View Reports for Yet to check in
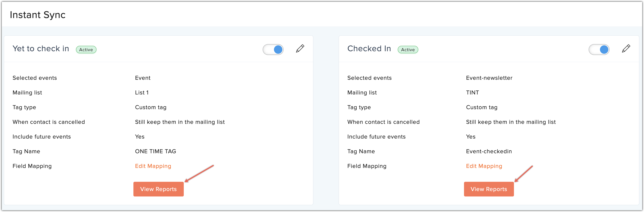 (x=158, y=189)
